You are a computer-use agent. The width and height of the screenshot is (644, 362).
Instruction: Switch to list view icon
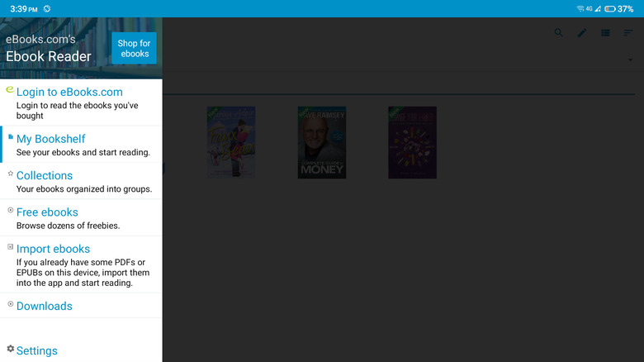605,33
